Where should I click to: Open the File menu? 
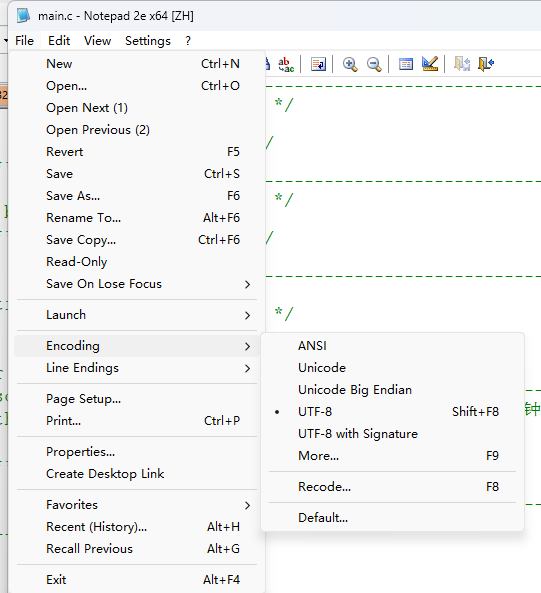25,40
